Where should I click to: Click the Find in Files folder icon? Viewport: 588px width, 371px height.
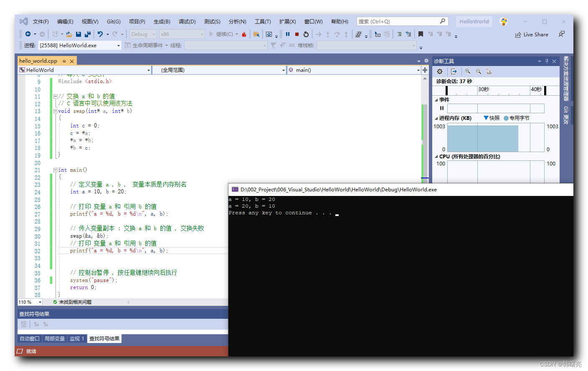[256, 34]
